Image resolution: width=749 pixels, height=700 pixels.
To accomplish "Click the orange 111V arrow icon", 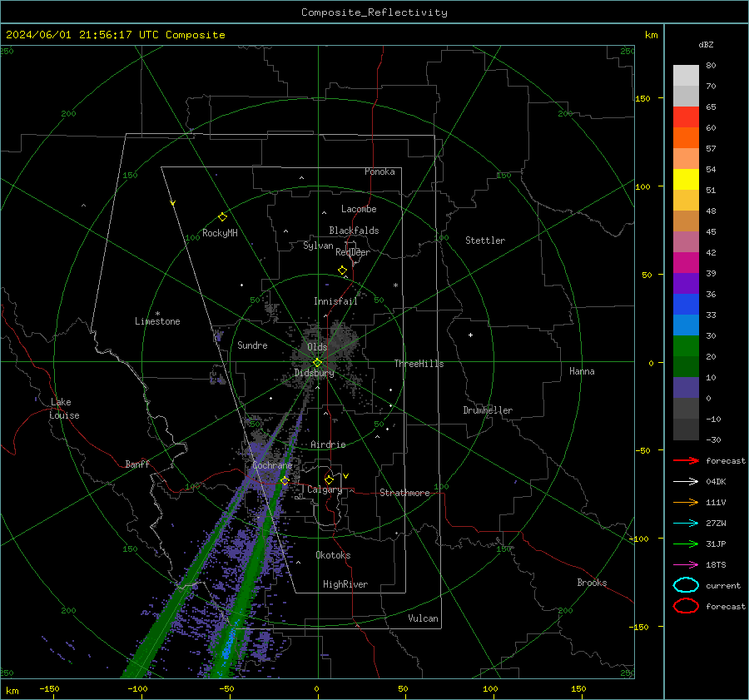I will (x=686, y=502).
